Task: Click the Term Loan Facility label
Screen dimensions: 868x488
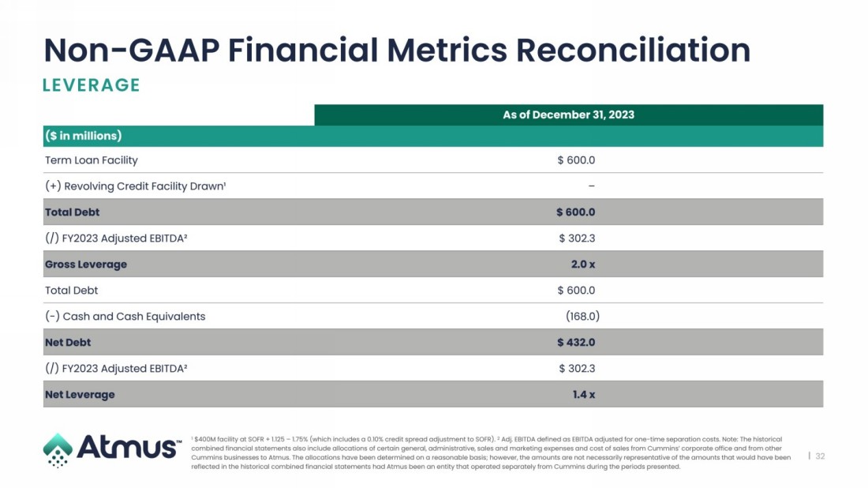Action: [92, 160]
